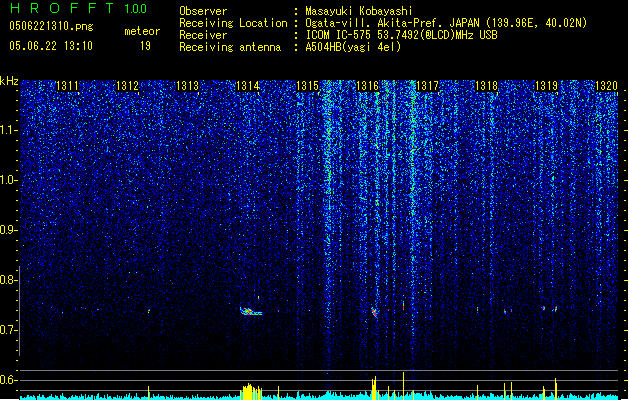Viewport: 629px width, 400px height.
Task: Select the Ogata-vill. Akita-Pref. JAPAN location text
Action: tap(446, 23)
